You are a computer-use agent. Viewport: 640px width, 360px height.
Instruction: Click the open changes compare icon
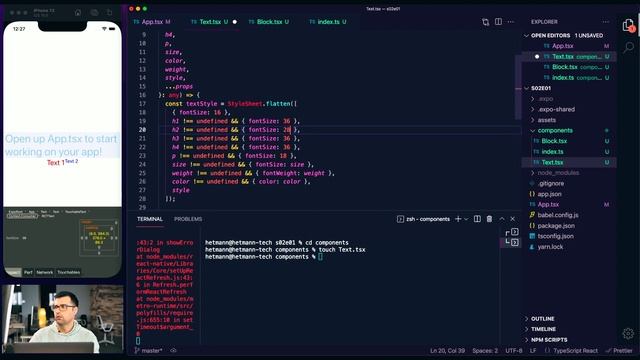click(485, 22)
